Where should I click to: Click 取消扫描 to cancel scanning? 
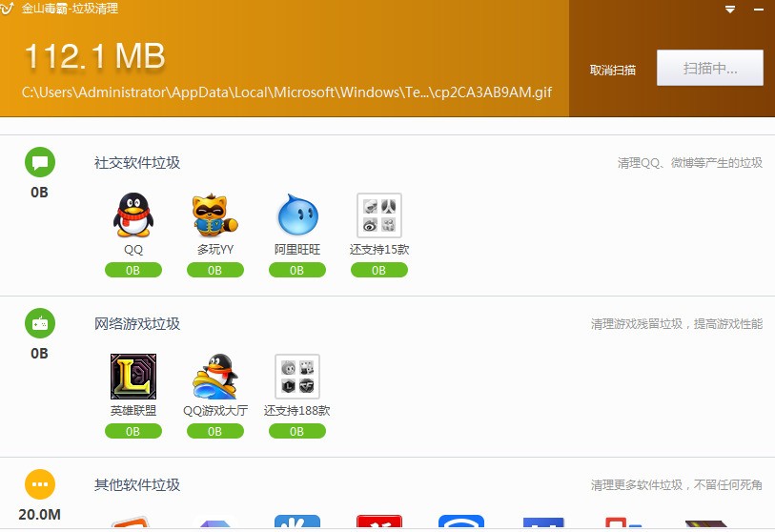[x=612, y=71]
